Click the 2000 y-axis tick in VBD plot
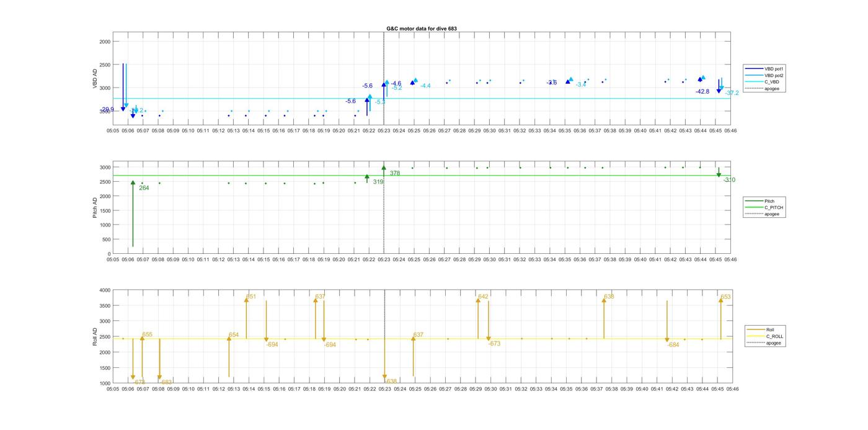This screenshot has height=430, width=868. point(105,41)
